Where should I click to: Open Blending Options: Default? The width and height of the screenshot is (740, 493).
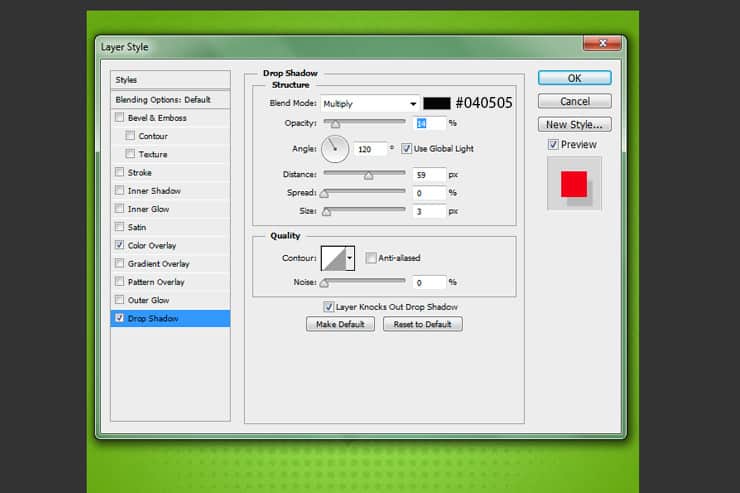coord(170,100)
